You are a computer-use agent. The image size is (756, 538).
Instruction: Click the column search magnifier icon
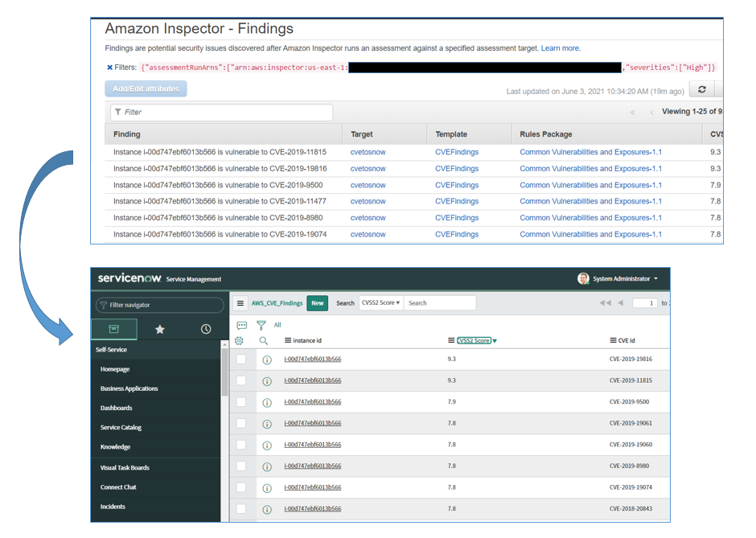coord(263,341)
